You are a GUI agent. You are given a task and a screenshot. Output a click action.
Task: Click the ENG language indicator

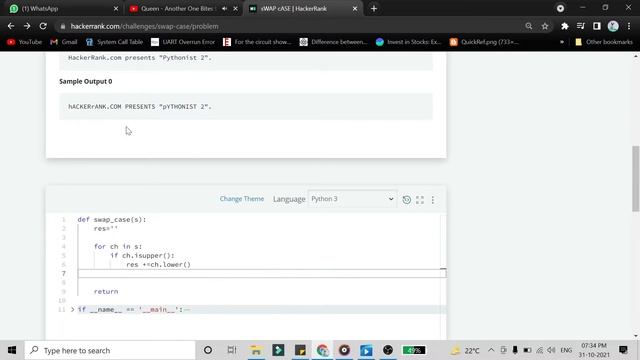coord(566,350)
